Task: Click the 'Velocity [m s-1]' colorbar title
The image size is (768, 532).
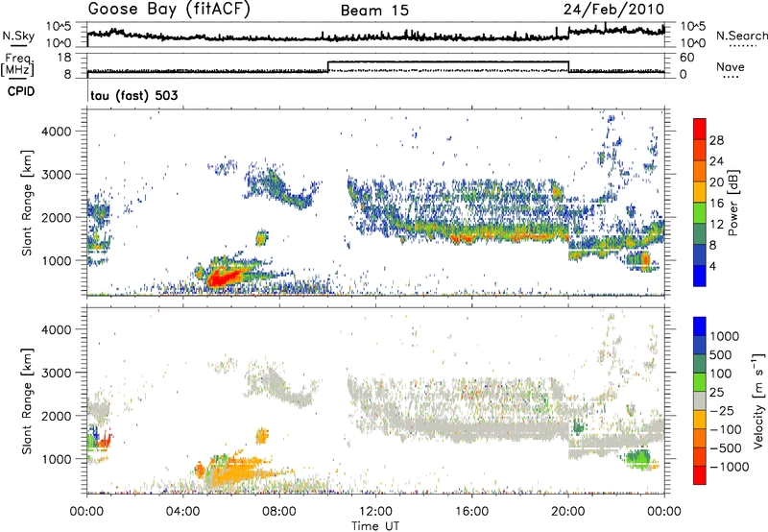Action: click(758, 400)
